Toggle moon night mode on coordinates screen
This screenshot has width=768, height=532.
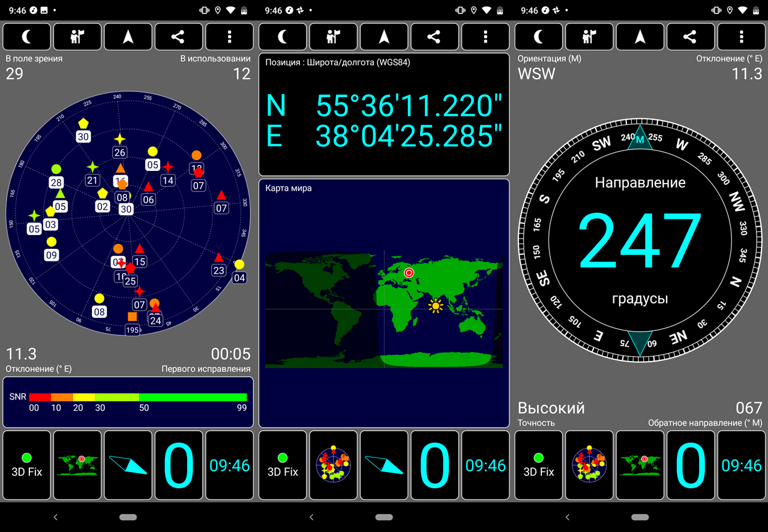tap(283, 37)
